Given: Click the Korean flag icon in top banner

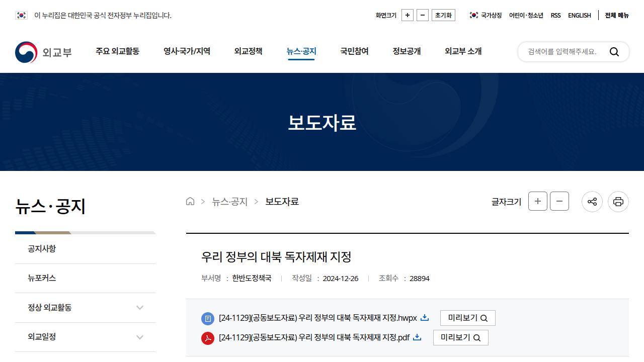Looking at the screenshot, I should coord(21,15).
